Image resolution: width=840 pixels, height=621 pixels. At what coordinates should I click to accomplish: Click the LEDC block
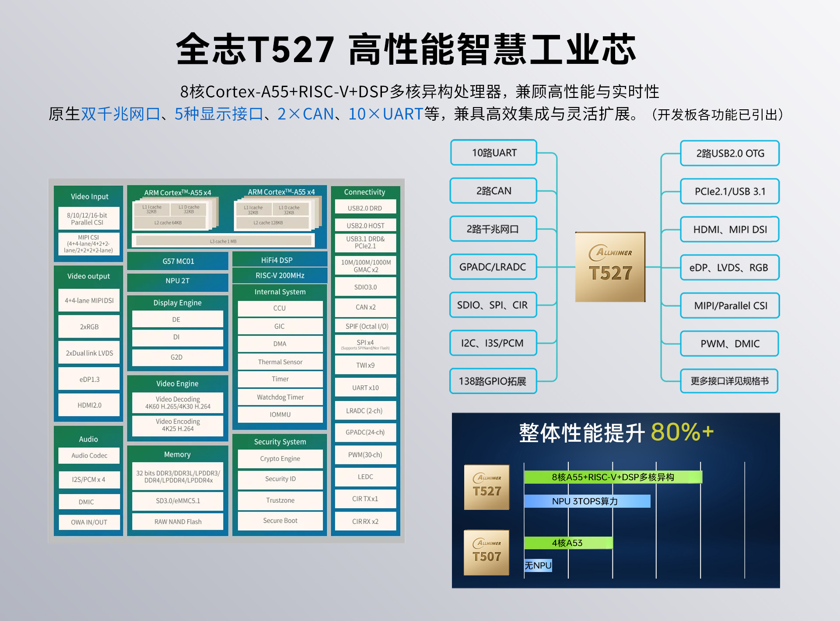coord(365,477)
